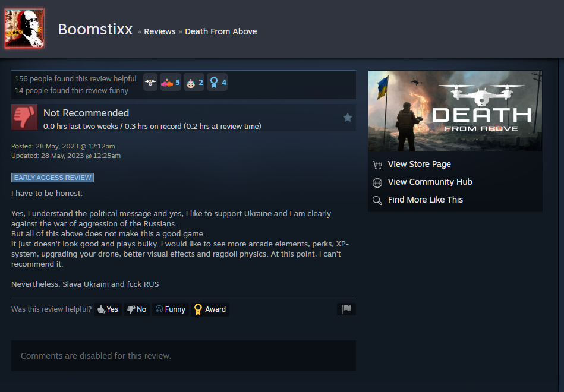The height and width of the screenshot is (392, 564).
Task: Click the winged drone award icon
Action: click(150, 83)
